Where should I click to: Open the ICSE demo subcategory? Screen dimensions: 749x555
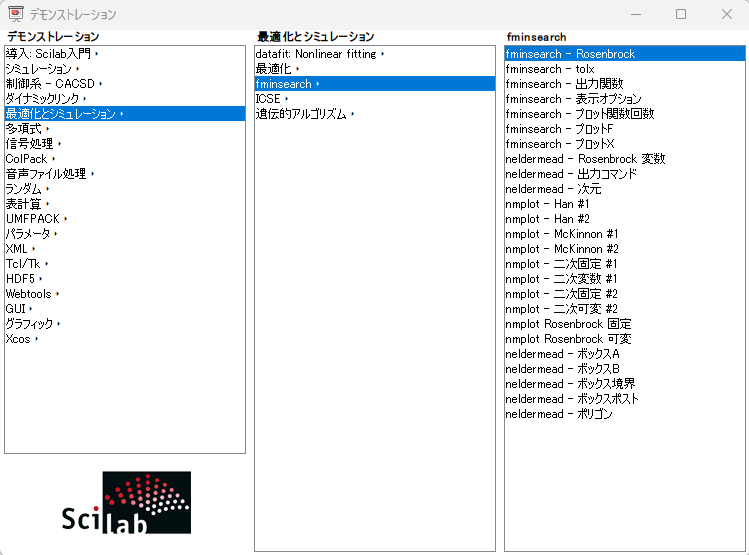tap(268, 99)
